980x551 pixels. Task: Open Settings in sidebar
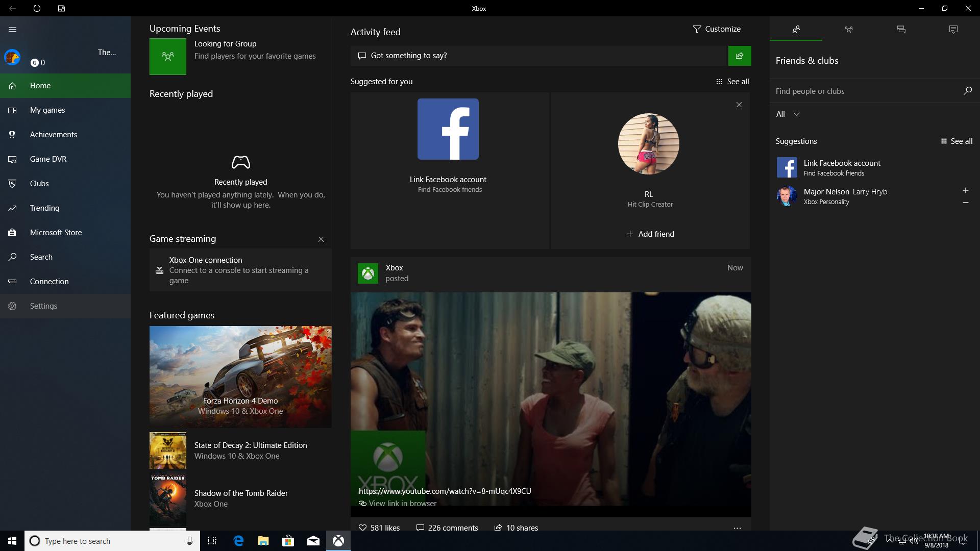pyautogui.click(x=65, y=306)
